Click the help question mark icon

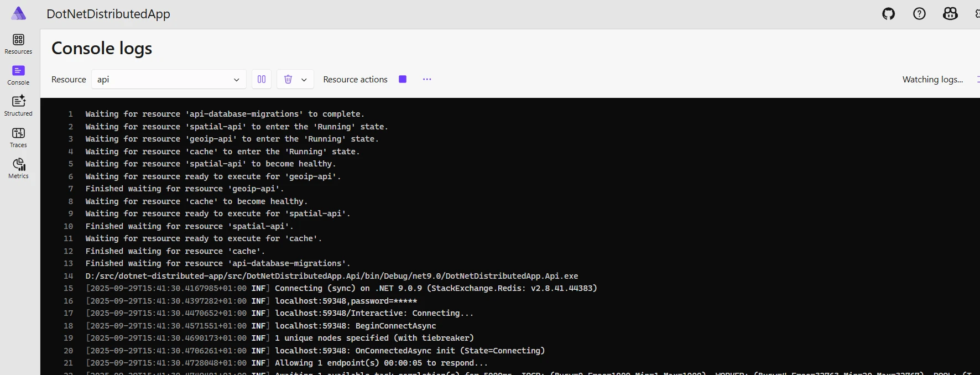coord(919,14)
